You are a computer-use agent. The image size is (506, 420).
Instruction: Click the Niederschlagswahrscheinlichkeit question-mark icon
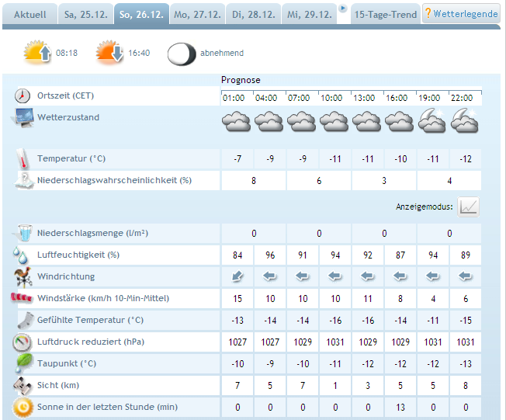tap(24, 180)
